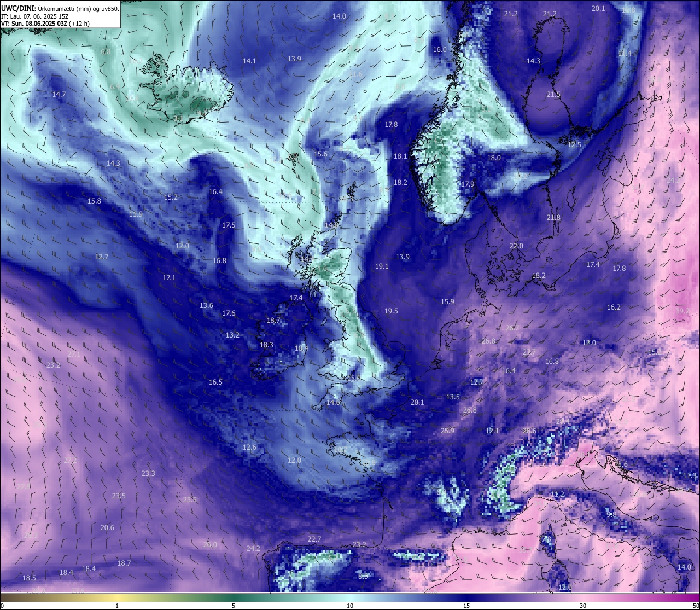Click the 15.6 value near the Faroes
Viewport: 700px width, 610px height.
[x=320, y=154]
